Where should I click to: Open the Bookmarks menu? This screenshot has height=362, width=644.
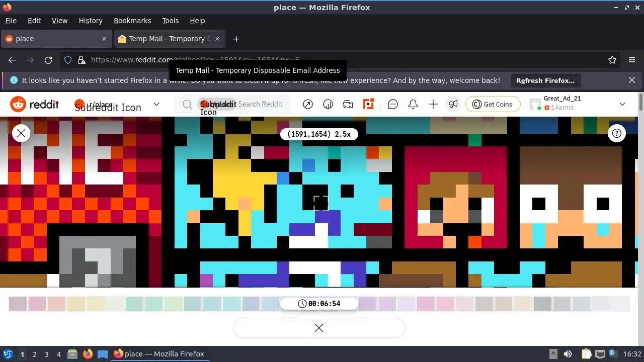[x=132, y=21]
